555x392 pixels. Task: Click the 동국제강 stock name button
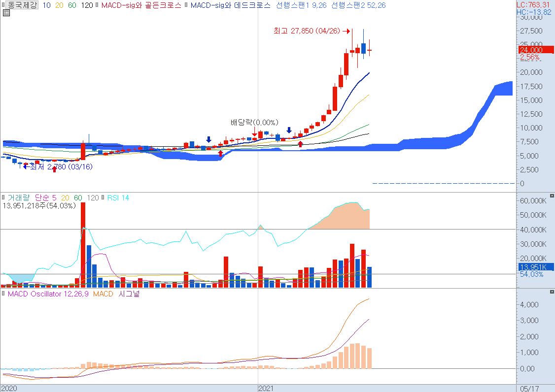[x=22, y=5]
